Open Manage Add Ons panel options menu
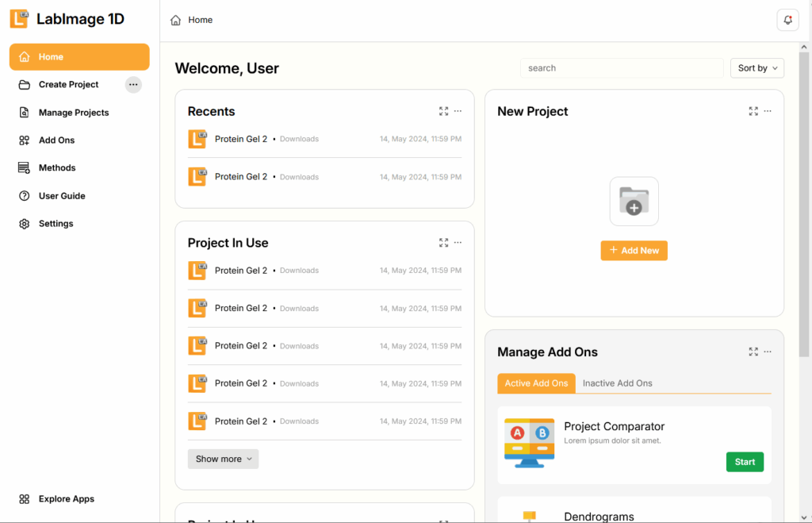The image size is (812, 523). [768, 352]
